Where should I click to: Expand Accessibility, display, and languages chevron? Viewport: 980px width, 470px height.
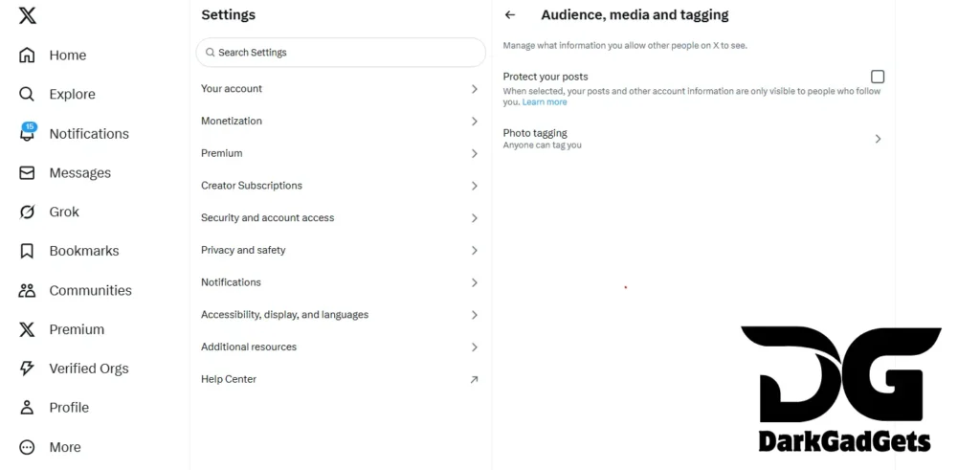click(475, 315)
